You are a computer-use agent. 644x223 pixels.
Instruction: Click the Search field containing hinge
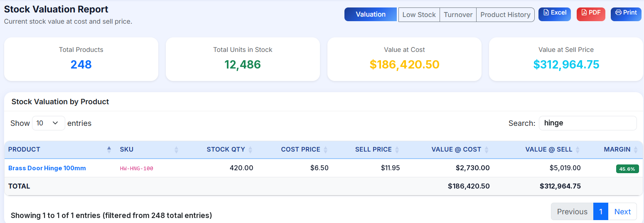[x=587, y=123]
